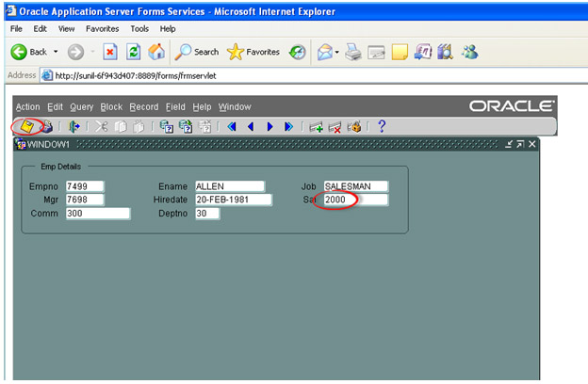Screen dimensions: 588x384
Task: Click the browser Mail envelope icon
Action: (325, 52)
